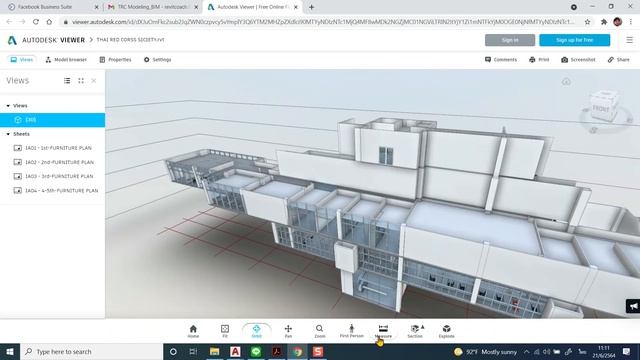Open File Explorer from taskbar
Screen dimensions: 640x360
pyautogui.click(x=214, y=351)
